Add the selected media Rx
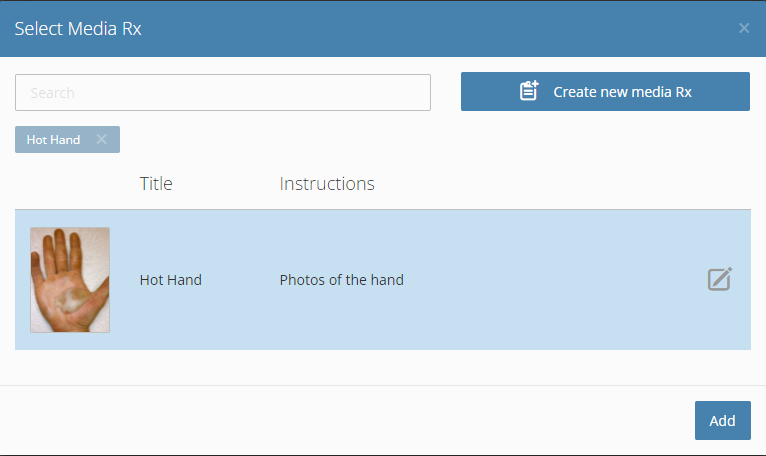 pyautogui.click(x=723, y=420)
